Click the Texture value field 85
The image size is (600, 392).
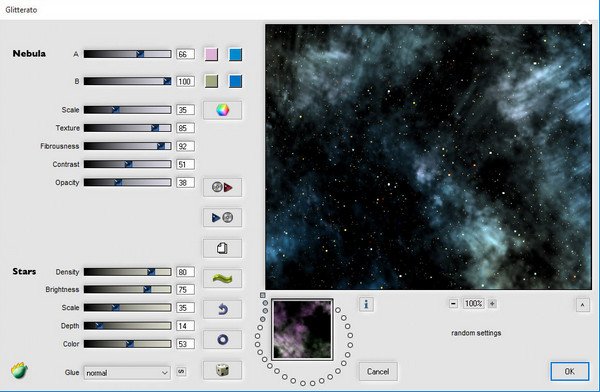[x=185, y=128]
